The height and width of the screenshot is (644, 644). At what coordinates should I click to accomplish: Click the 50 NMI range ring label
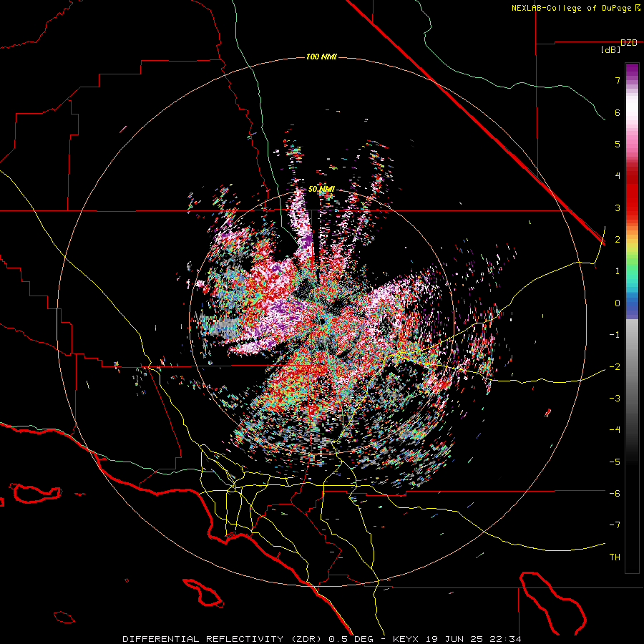tap(321, 190)
